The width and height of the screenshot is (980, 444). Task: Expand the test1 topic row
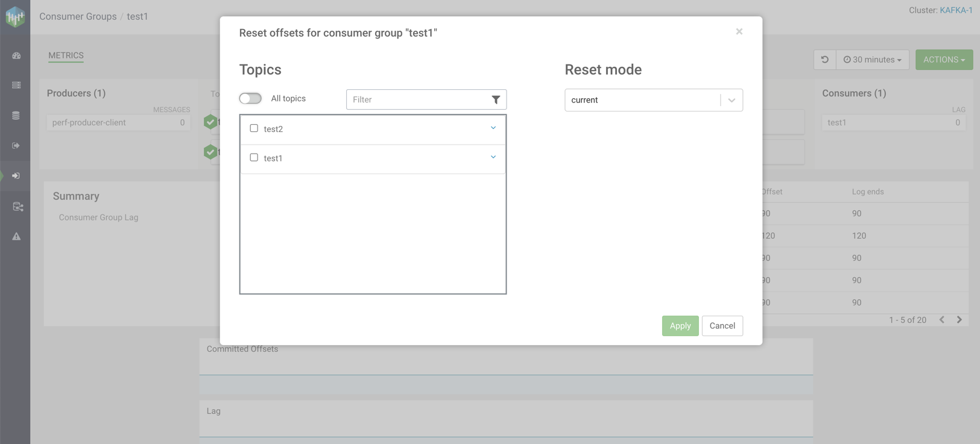point(493,157)
